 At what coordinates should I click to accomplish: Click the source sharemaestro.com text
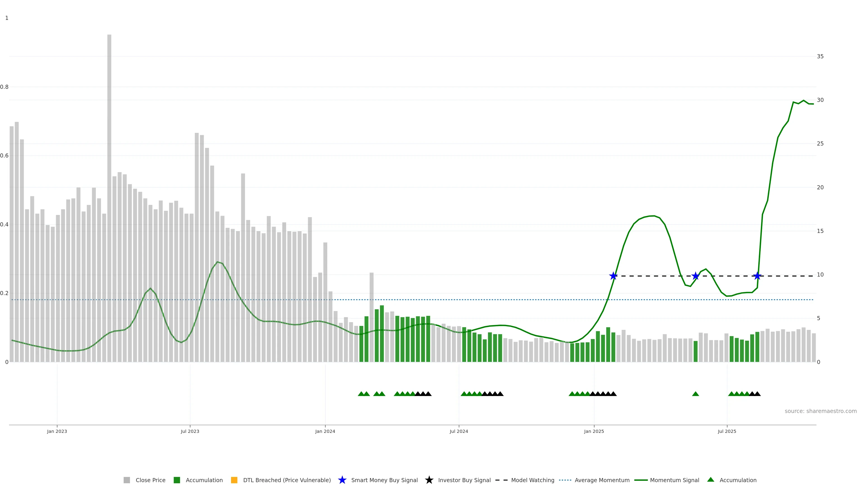[821, 411]
